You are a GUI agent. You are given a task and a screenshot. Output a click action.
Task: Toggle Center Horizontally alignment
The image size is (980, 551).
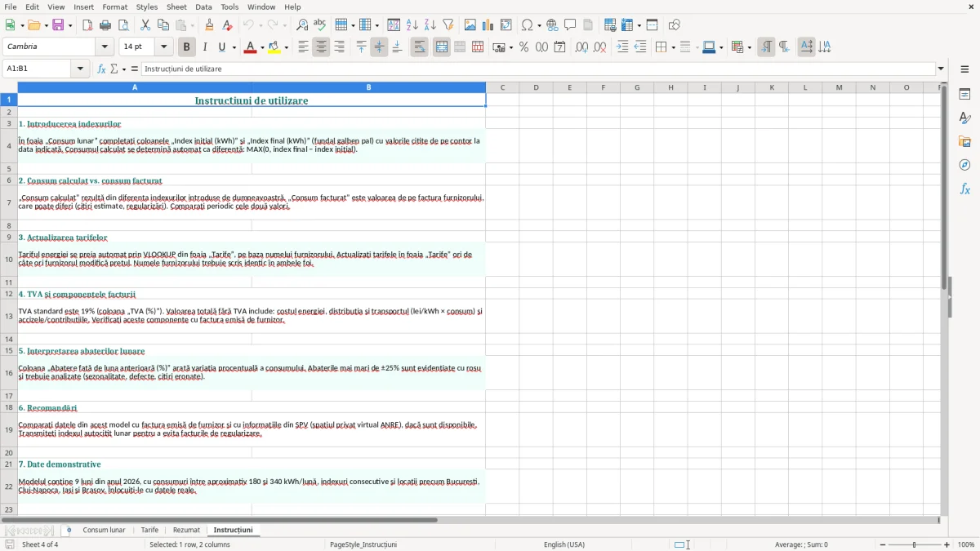pos(321,47)
